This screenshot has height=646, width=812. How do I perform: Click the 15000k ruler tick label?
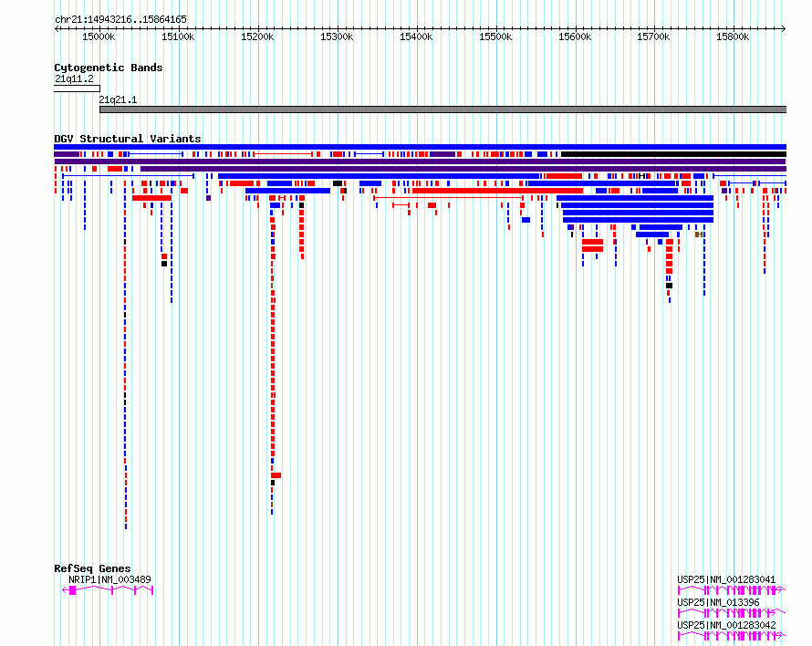pyautogui.click(x=99, y=36)
